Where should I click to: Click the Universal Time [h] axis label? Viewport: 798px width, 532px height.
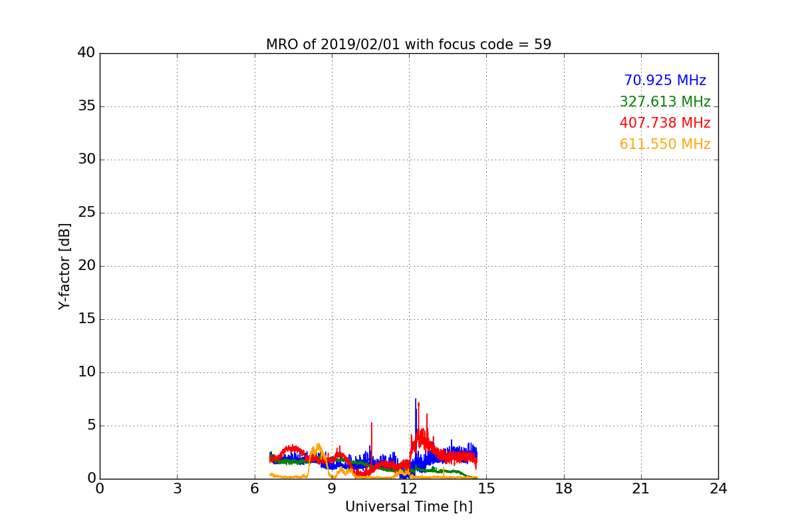(x=408, y=507)
